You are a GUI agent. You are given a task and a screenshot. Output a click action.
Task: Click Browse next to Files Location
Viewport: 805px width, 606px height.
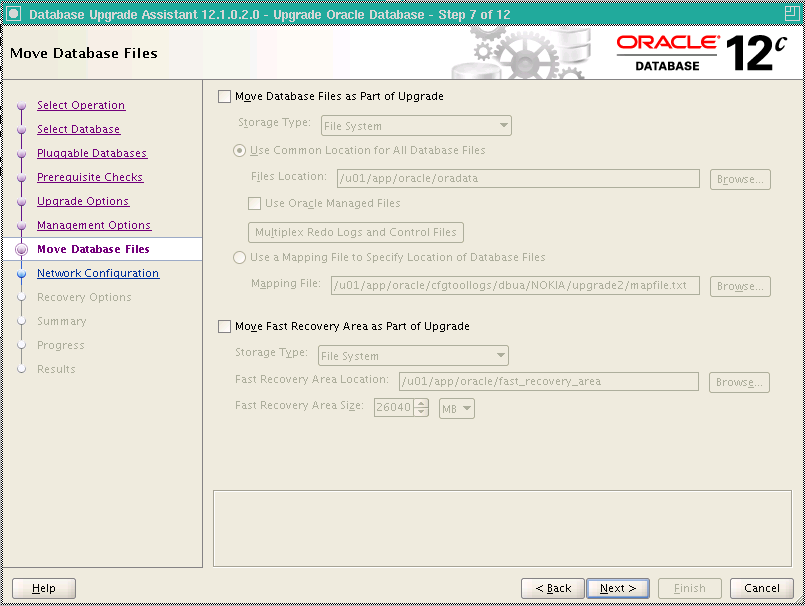click(x=739, y=179)
